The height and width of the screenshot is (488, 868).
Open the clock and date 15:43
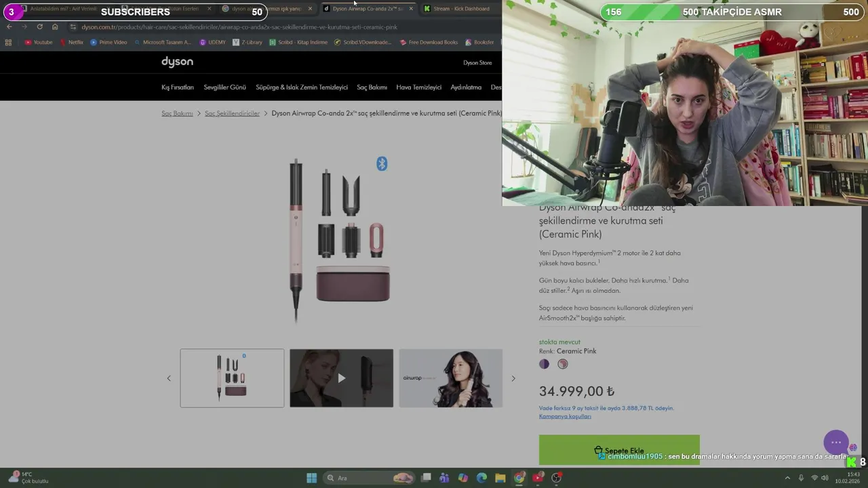pyautogui.click(x=846, y=478)
